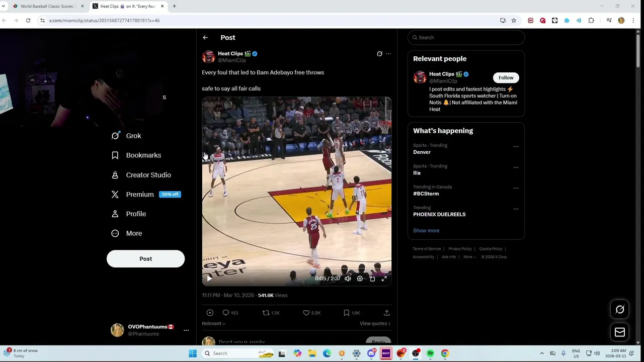The height and width of the screenshot is (362, 644).
Task: Open more options for Ilia trend
Action: click(x=516, y=167)
